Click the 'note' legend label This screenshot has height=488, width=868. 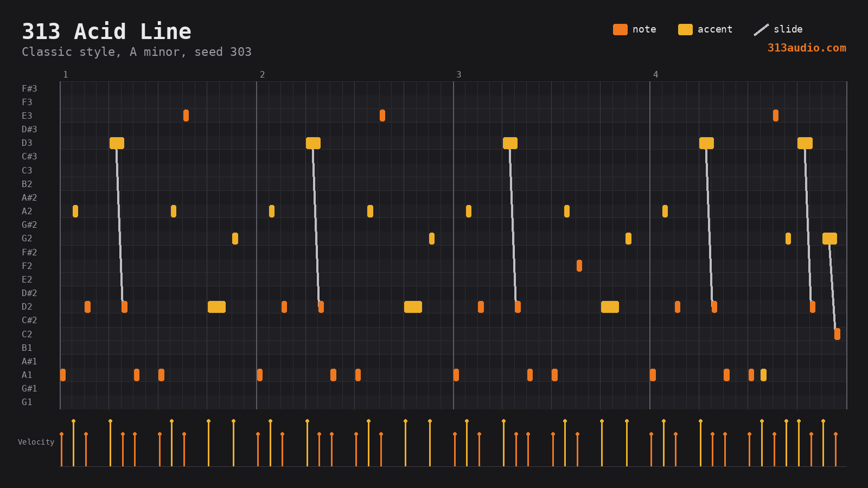click(x=644, y=29)
